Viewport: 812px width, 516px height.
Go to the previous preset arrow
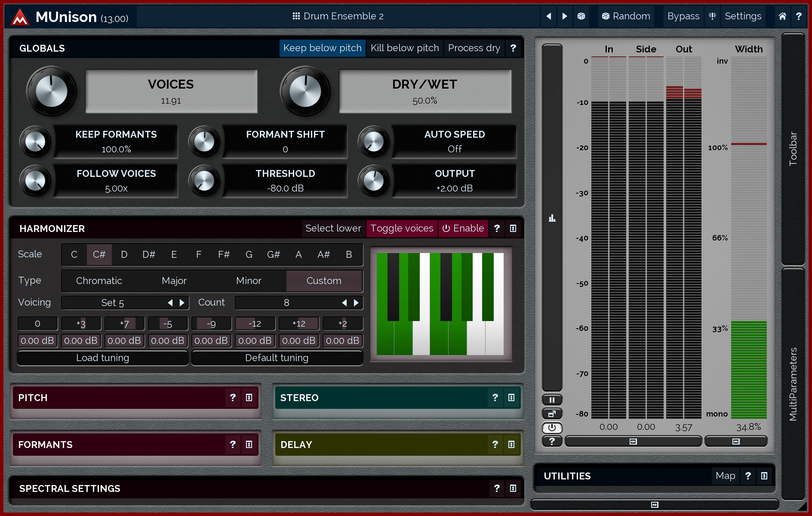tap(549, 16)
